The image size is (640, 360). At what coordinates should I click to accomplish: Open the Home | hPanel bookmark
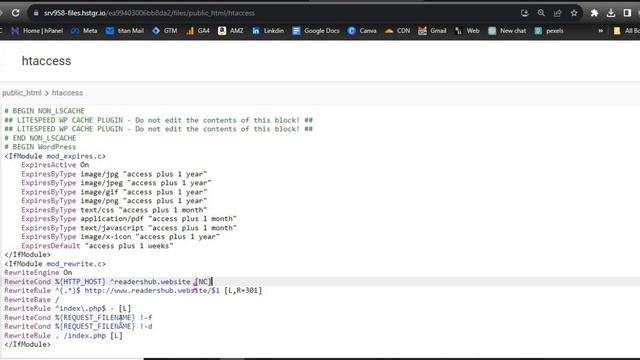[37, 31]
